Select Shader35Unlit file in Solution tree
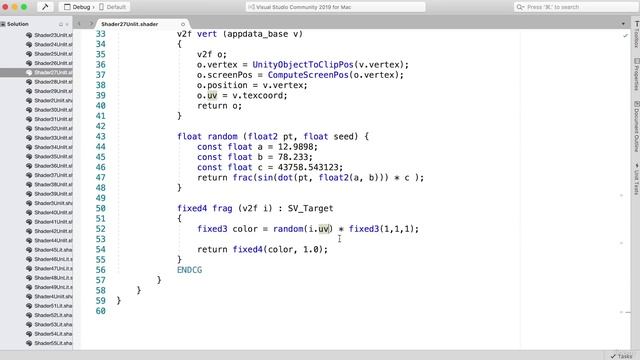 (49, 157)
